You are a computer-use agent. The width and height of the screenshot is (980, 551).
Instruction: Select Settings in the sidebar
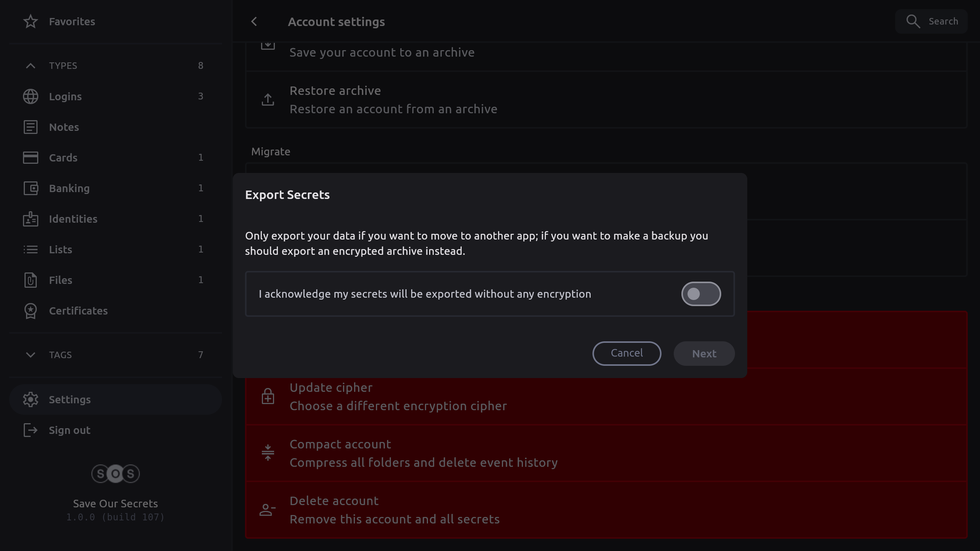coord(70,399)
